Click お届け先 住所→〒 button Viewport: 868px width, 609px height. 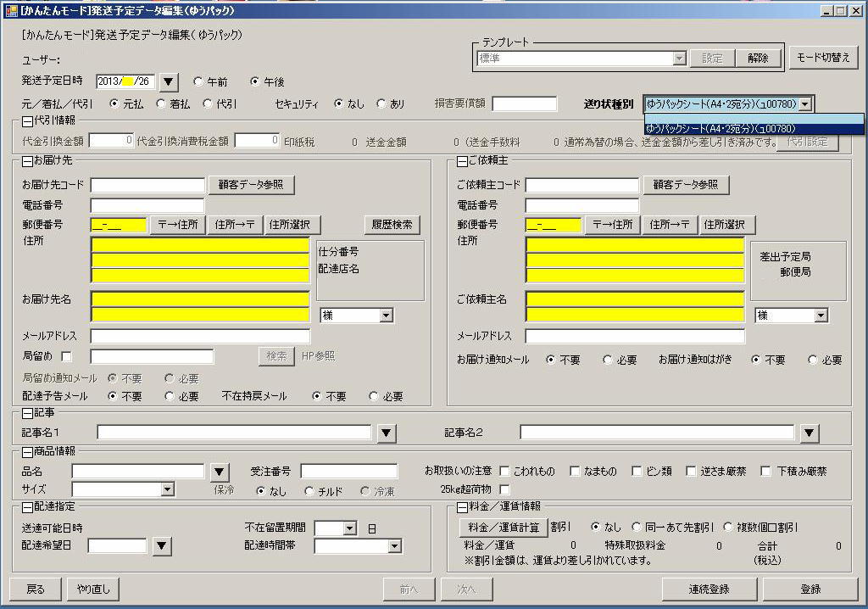235,225
